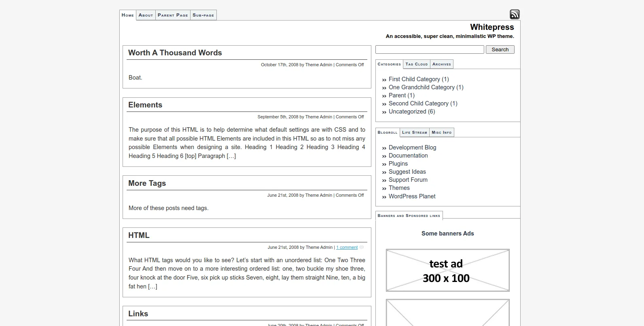Click the comment bubble icon beside 1 comment
The height and width of the screenshot is (326, 644).
click(x=362, y=247)
